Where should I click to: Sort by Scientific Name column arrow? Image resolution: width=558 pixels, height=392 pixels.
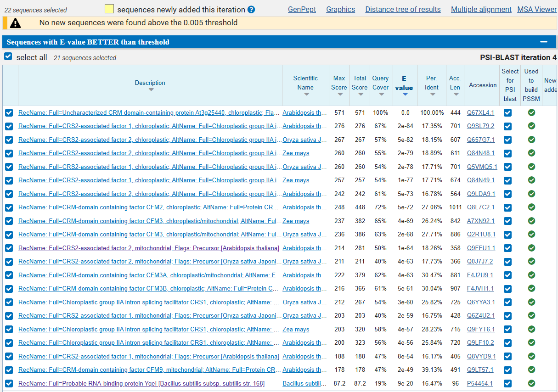[306, 95]
